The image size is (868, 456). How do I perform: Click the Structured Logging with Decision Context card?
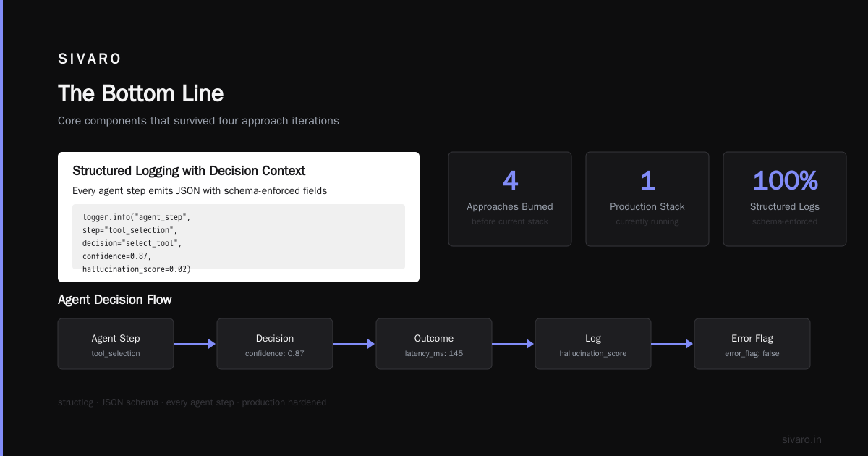[239, 217]
